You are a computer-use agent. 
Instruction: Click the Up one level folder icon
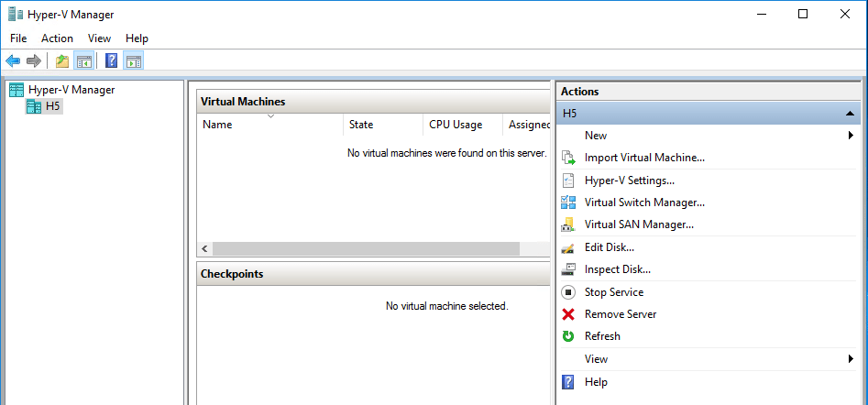coord(62,61)
